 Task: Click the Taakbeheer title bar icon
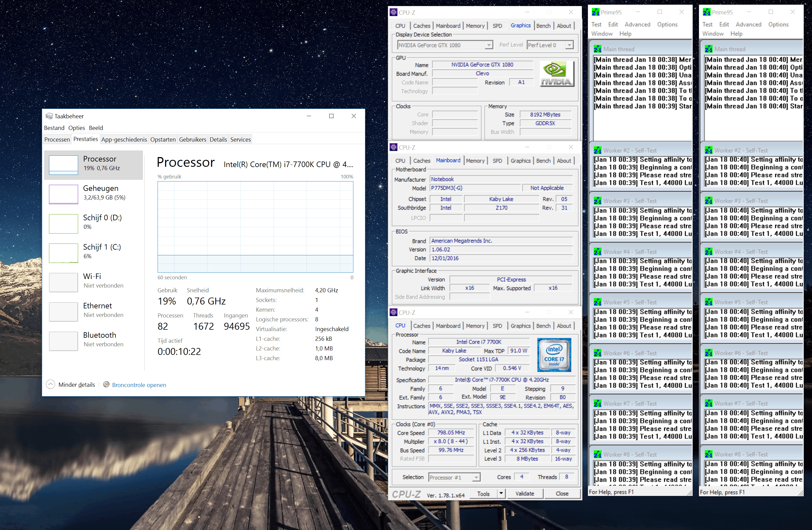coord(49,116)
